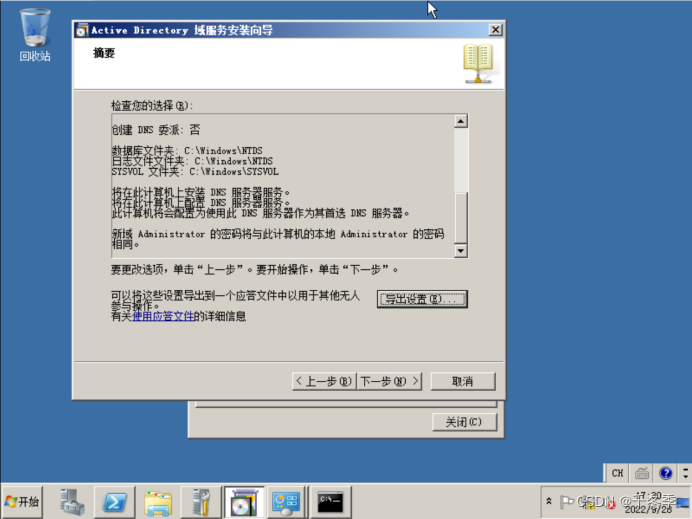The width and height of the screenshot is (692, 519).
Task: Click the Start button on taskbar
Action: [22, 502]
